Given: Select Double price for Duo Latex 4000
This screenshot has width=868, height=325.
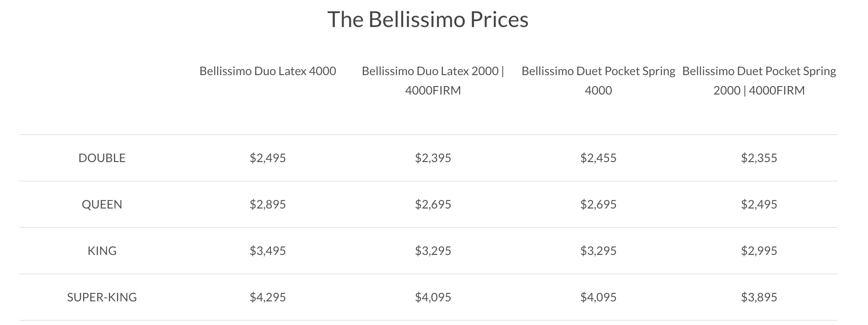Looking at the screenshot, I should click(x=267, y=158).
